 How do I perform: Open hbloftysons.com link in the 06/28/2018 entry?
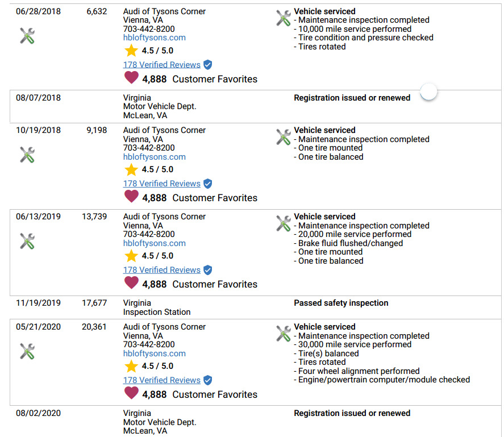(155, 38)
